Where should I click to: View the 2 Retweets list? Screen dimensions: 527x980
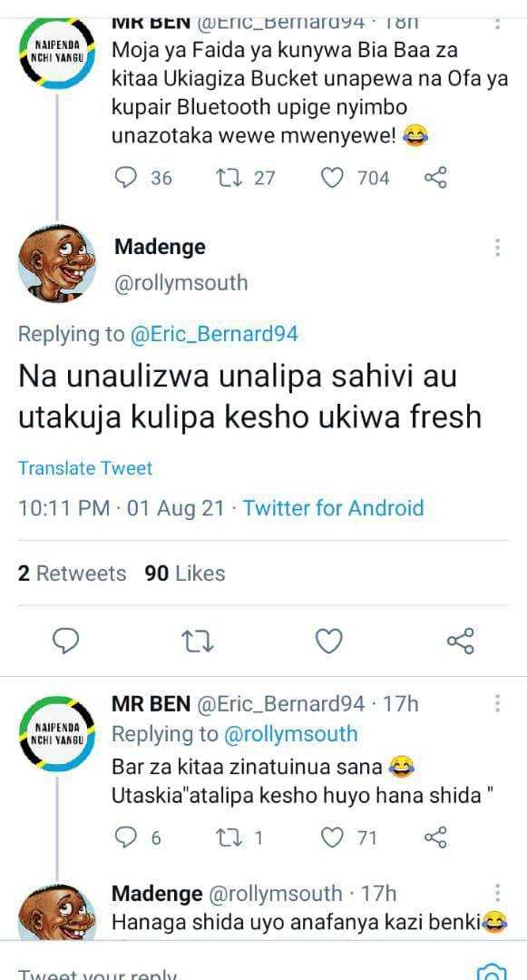coord(72,573)
